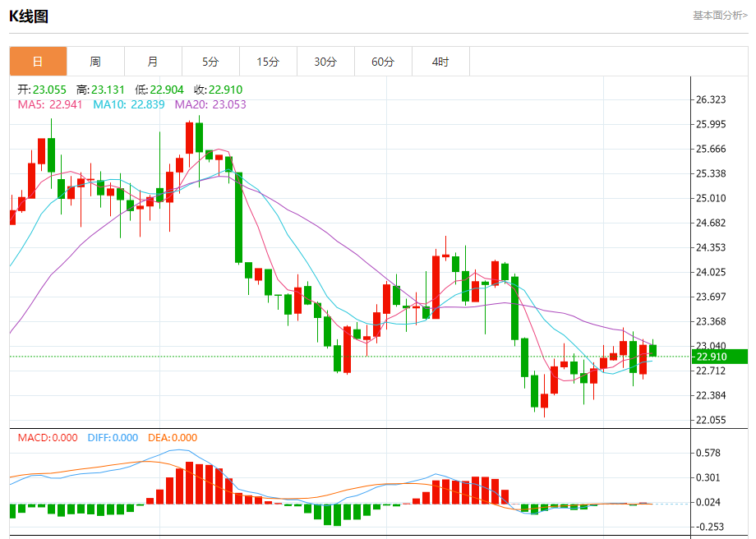Click the DEA:0.000 label
The width and height of the screenshot is (756, 539).
tap(173, 438)
